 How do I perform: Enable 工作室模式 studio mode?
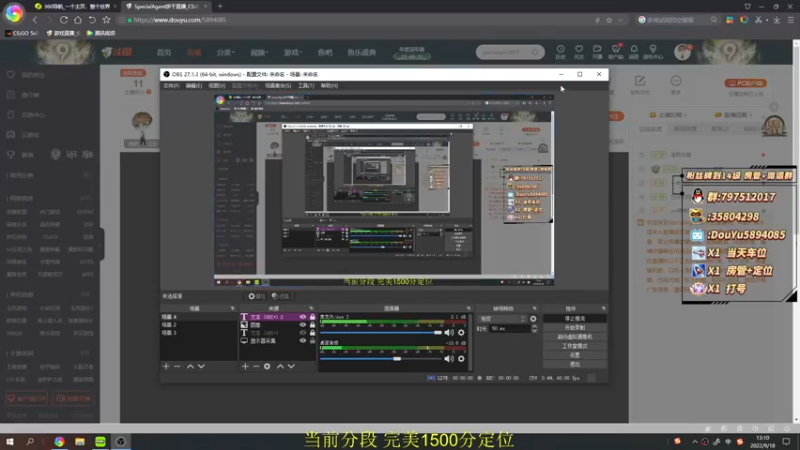(574, 346)
